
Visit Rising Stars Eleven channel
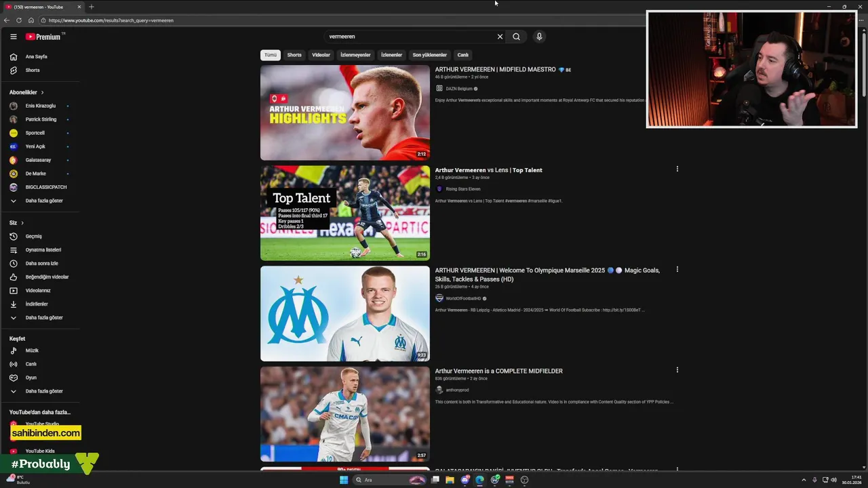pyautogui.click(x=463, y=189)
